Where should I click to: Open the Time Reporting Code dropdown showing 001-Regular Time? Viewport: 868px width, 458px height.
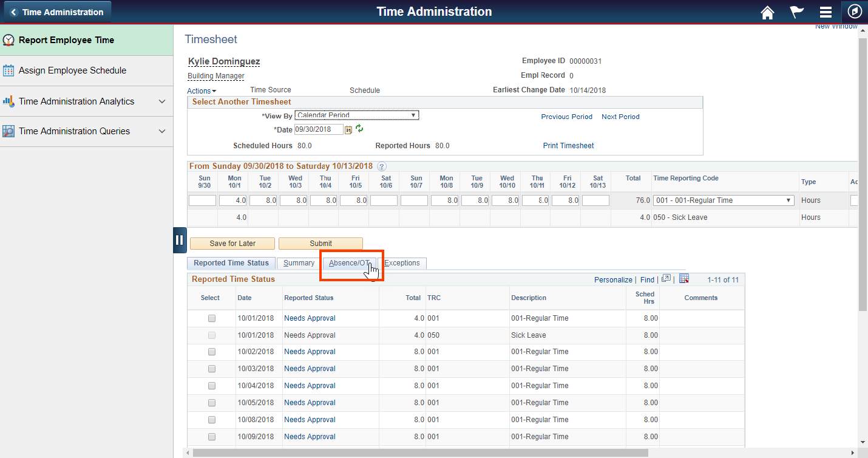723,200
